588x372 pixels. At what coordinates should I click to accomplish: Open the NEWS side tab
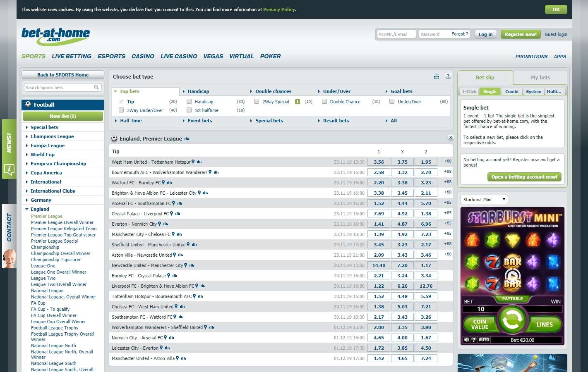pos(9,143)
